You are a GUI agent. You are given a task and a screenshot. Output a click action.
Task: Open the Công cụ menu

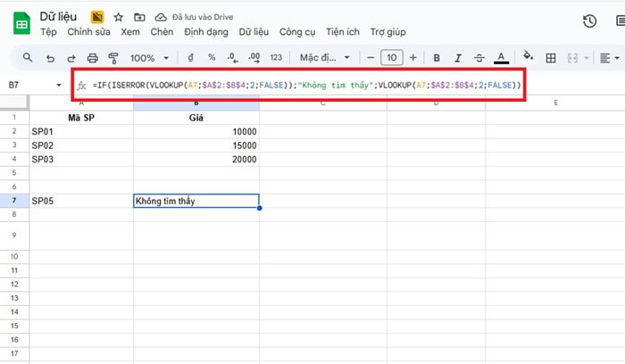[297, 31]
